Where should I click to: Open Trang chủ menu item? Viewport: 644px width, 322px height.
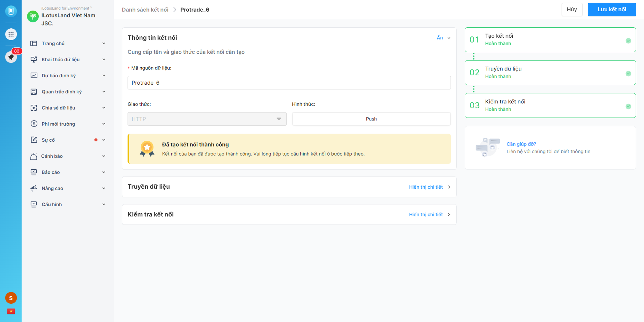(x=68, y=43)
